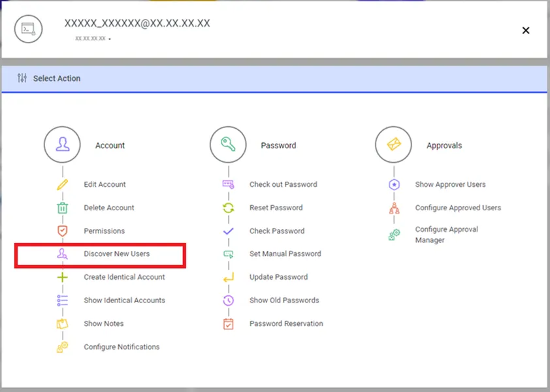Click the small XX.XX.XX.XX address subtitle
Viewport: 550px width, 392px height.
coord(90,39)
